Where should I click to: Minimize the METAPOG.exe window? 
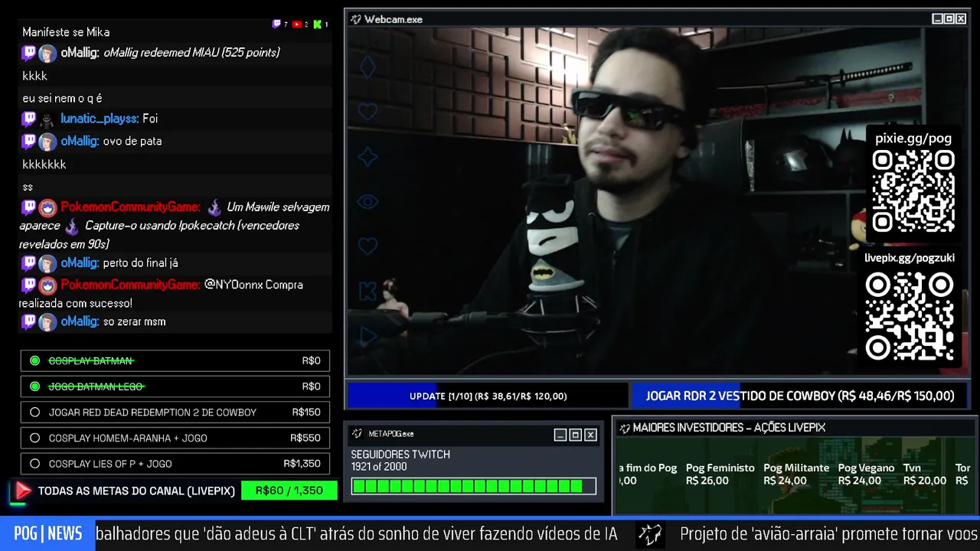point(560,435)
